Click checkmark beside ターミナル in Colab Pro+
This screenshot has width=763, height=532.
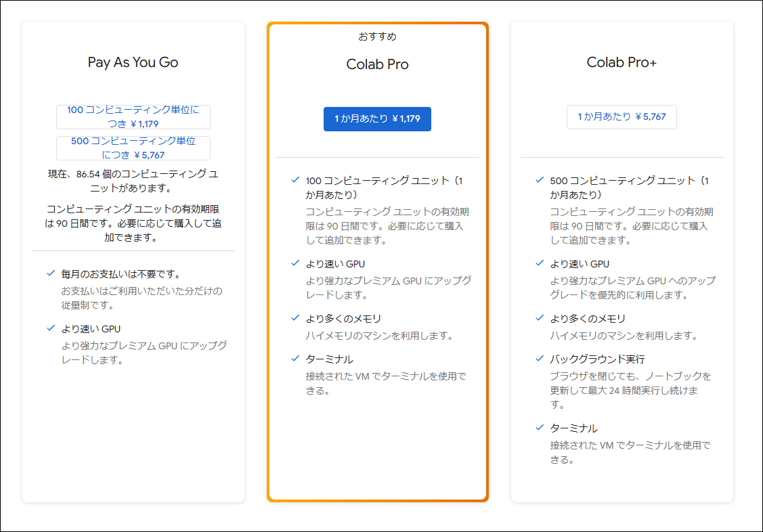pyautogui.click(x=539, y=428)
